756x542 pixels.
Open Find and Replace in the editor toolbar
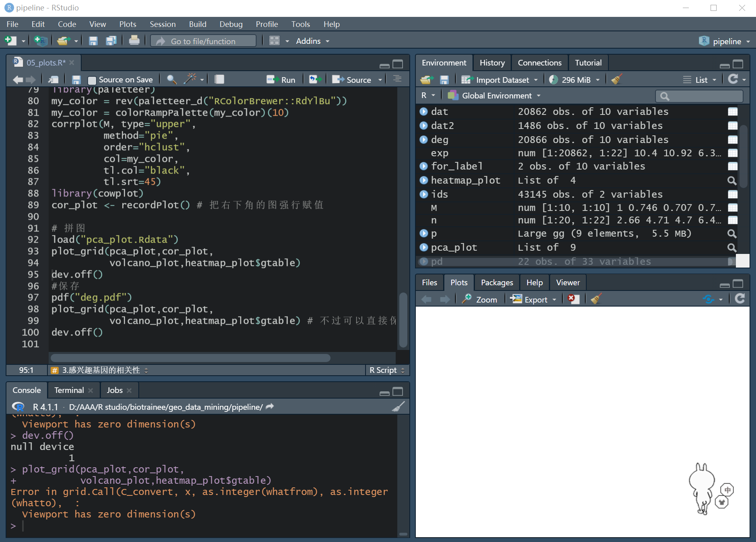(x=171, y=79)
